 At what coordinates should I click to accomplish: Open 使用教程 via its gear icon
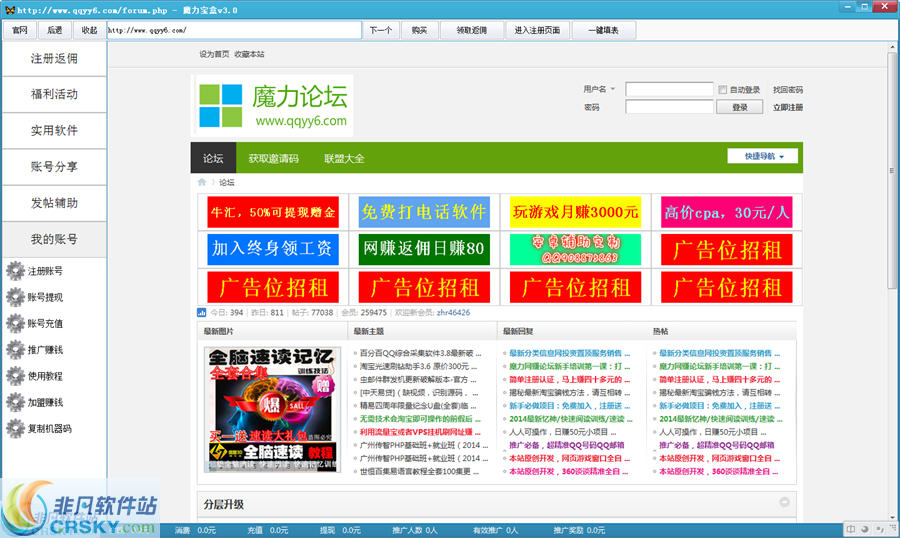click(x=14, y=376)
